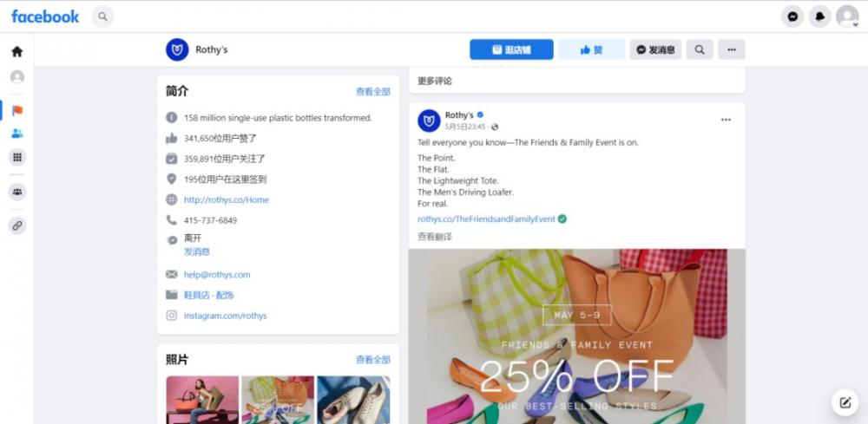Screen dimensions: 868x424
Task: Click the Facebook logo
Action: [45, 16]
